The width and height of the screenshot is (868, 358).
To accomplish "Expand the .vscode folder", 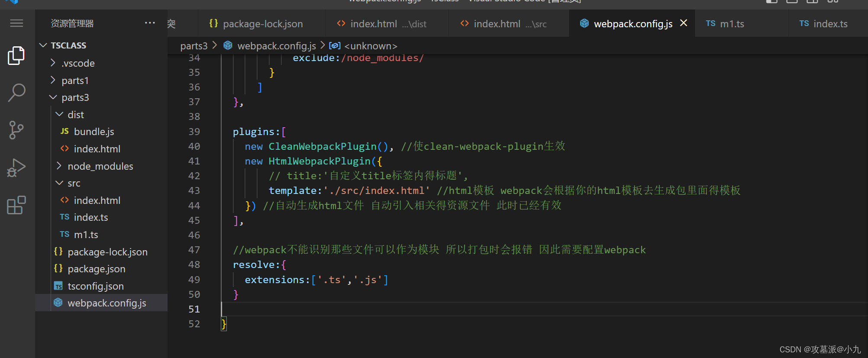I will (x=53, y=63).
